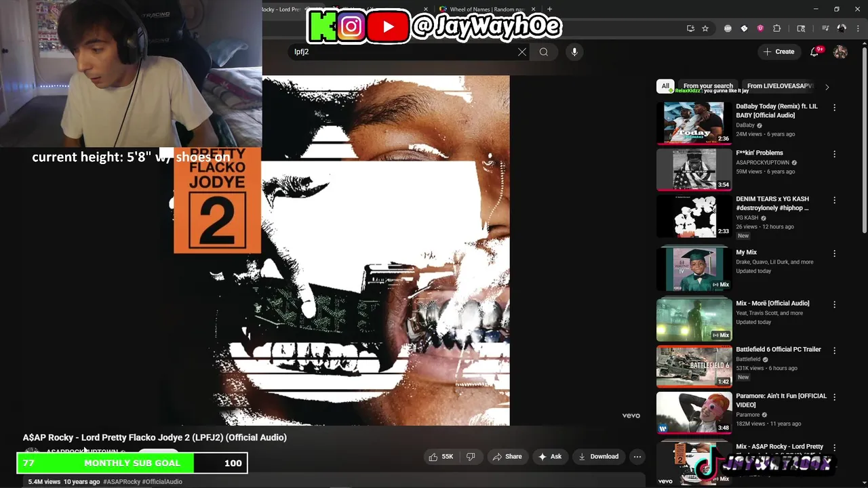Click the Battlefield channel name
The height and width of the screenshot is (488, 868).
[748, 359]
